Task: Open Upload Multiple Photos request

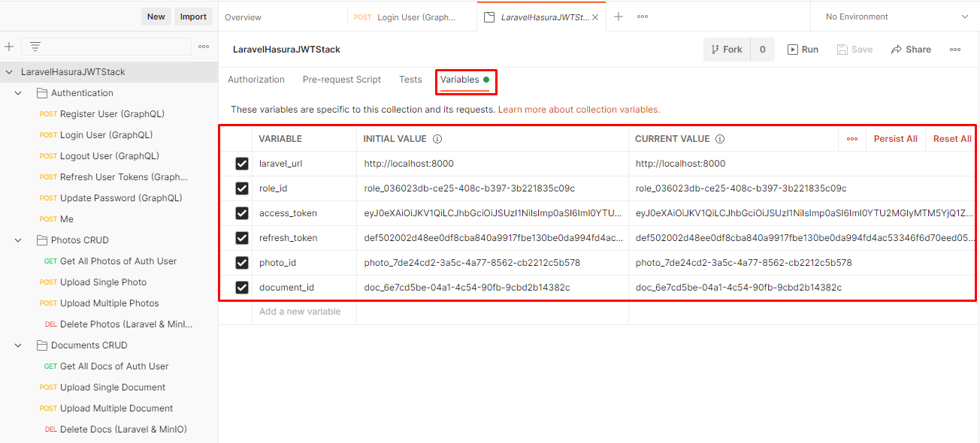Action: pyautogui.click(x=109, y=303)
